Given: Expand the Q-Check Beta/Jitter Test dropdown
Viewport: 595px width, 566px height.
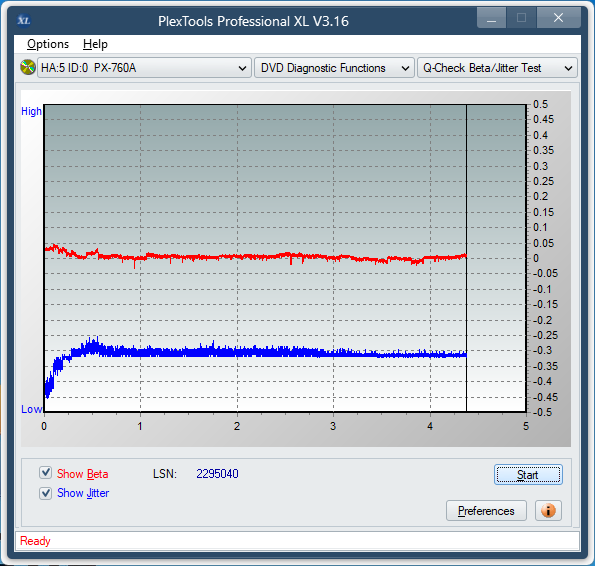Looking at the screenshot, I should [x=497, y=68].
